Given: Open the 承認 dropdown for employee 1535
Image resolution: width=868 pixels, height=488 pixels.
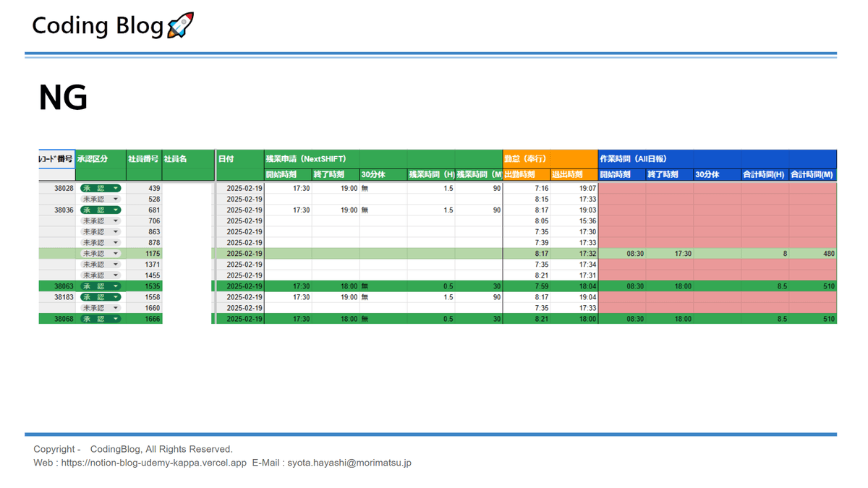Looking at the screenshot, I should 116,286.
